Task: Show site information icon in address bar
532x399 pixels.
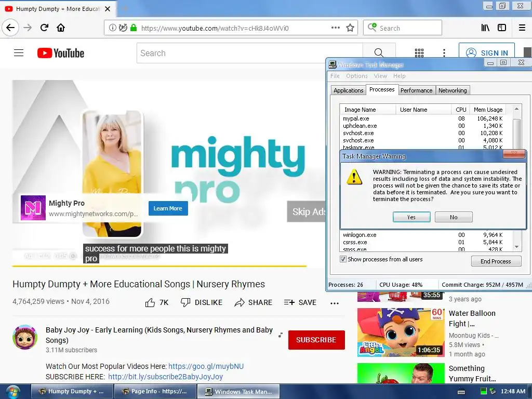Action: coord(112,28)
